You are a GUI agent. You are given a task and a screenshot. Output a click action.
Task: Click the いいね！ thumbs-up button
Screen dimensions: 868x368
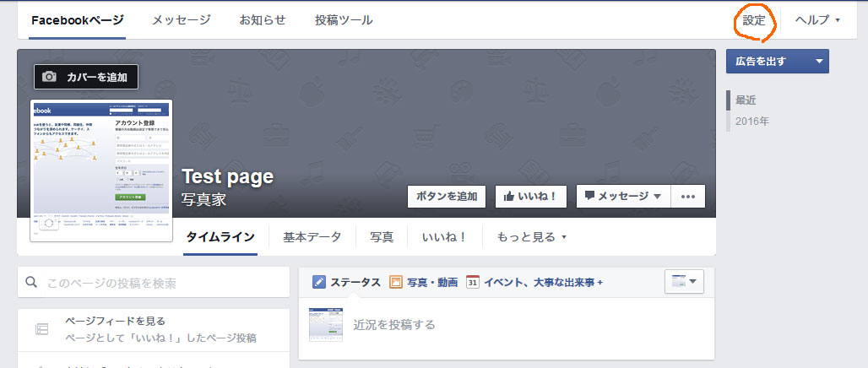(x=531, y=197)
